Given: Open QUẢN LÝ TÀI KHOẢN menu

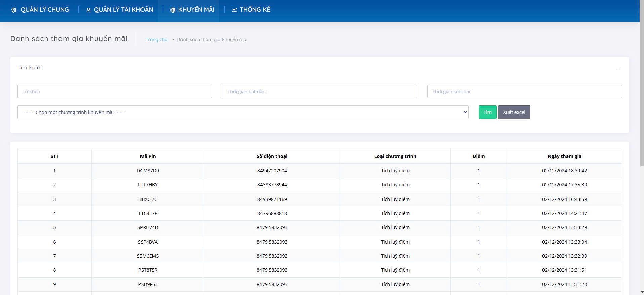Looking at the screenshot, I should tap(120, 10).
